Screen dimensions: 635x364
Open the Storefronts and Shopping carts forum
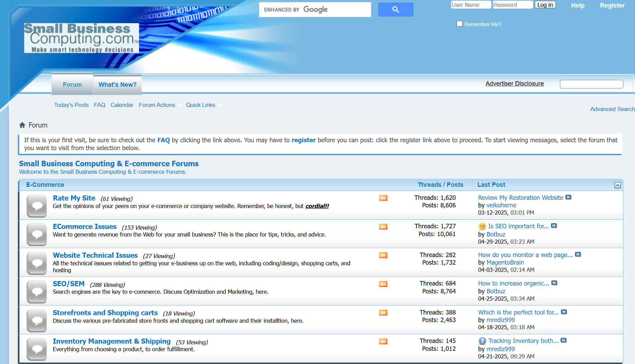coord(105,313)
